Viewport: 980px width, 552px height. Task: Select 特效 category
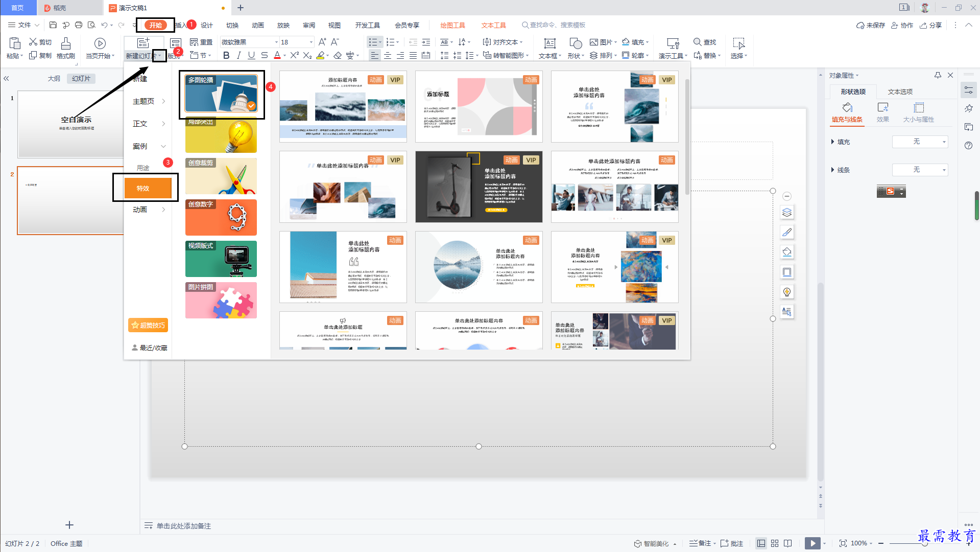(x=148, y=188)
